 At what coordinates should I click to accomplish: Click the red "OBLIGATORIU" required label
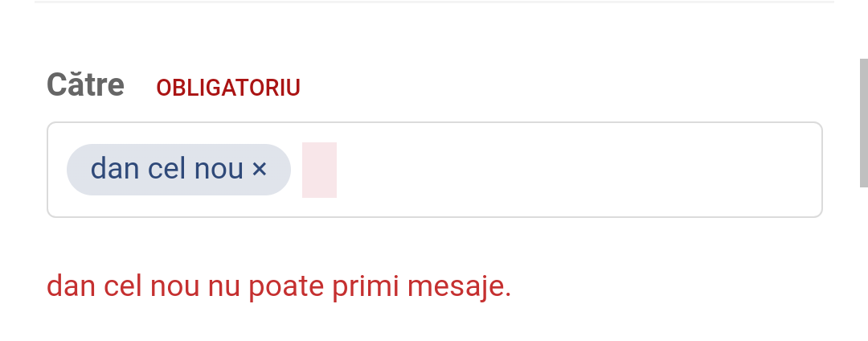(228, 88)
